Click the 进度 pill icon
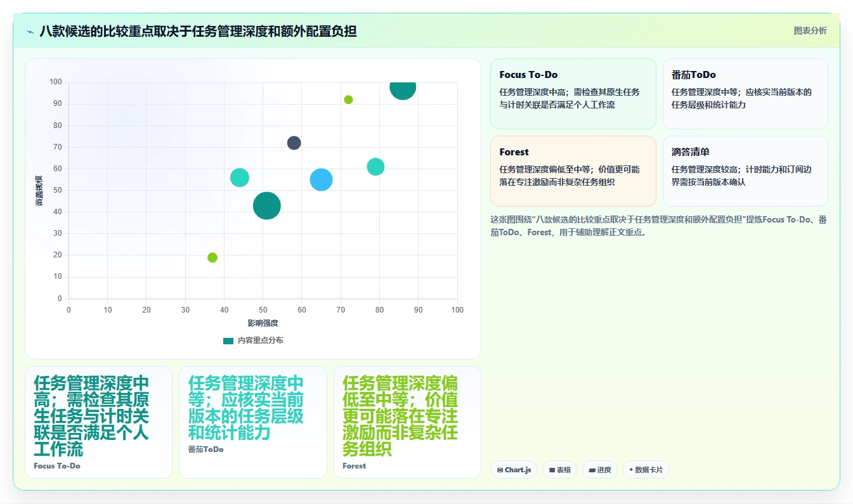The width and height of the screenshot is (853, 504). click(x=592, y=470)
